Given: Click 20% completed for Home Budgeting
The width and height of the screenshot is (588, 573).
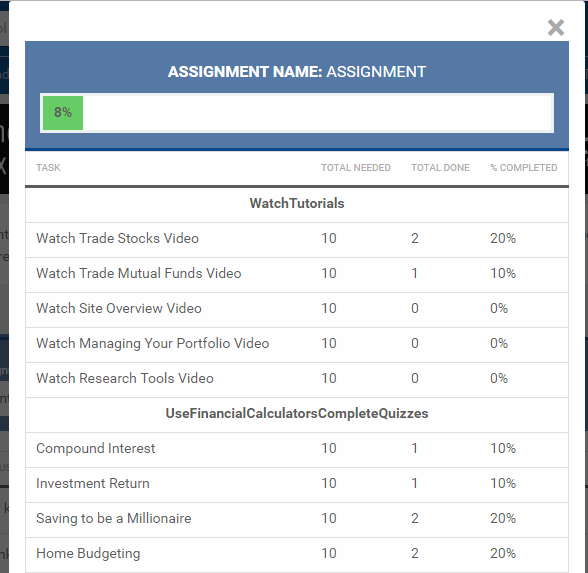Looking at the screenshot, I should pyautogui.click(x=503, y=554).
